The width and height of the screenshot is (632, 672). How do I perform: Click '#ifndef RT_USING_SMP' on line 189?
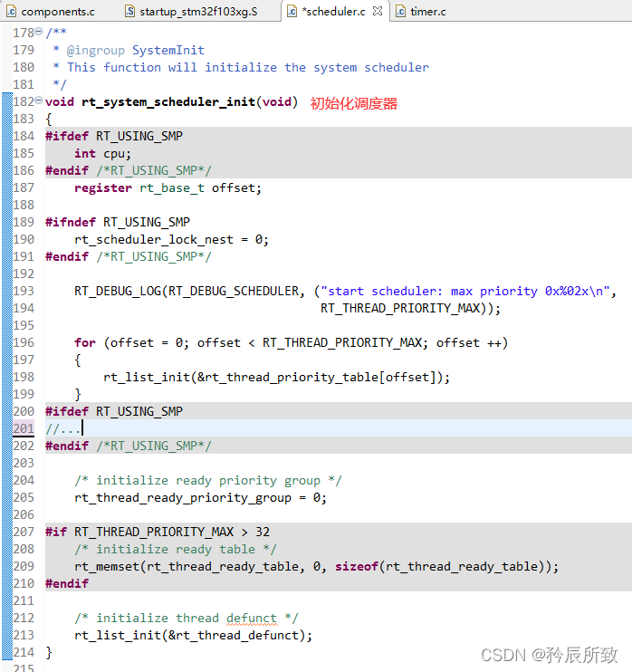(118, 222)
